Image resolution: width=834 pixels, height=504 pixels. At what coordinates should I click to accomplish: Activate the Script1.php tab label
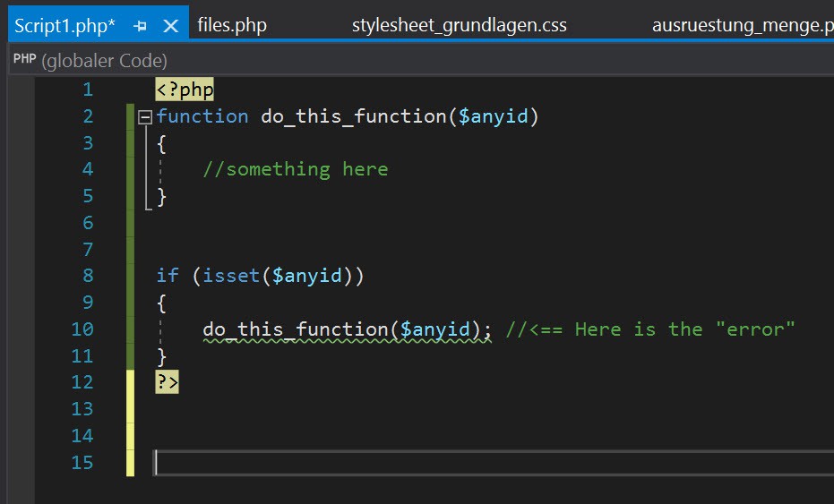tap(64, 26)
